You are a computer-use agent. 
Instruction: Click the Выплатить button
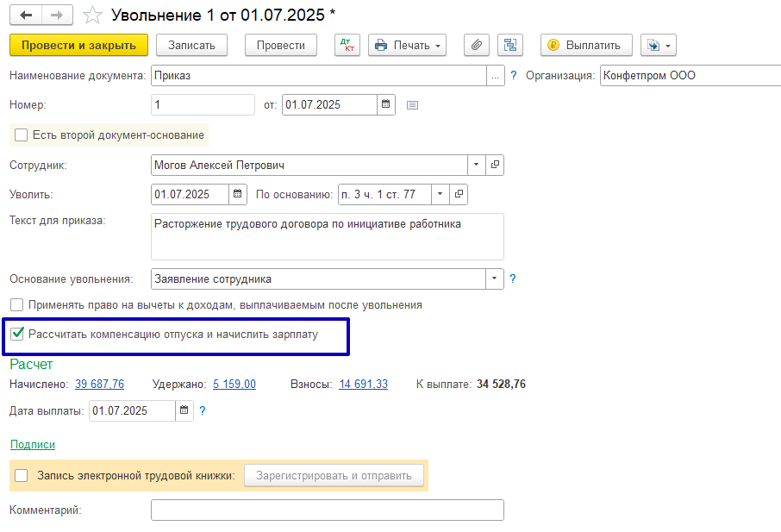pos(585,45)
